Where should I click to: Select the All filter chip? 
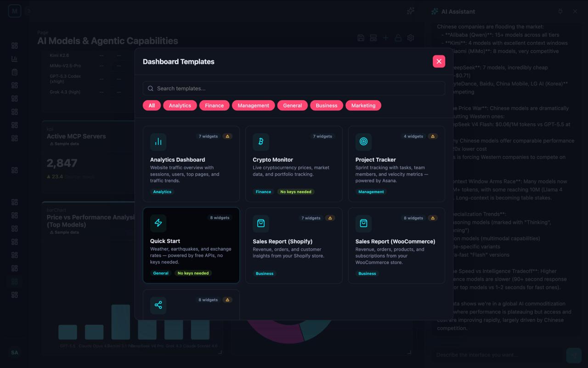(x=152, y=105)
